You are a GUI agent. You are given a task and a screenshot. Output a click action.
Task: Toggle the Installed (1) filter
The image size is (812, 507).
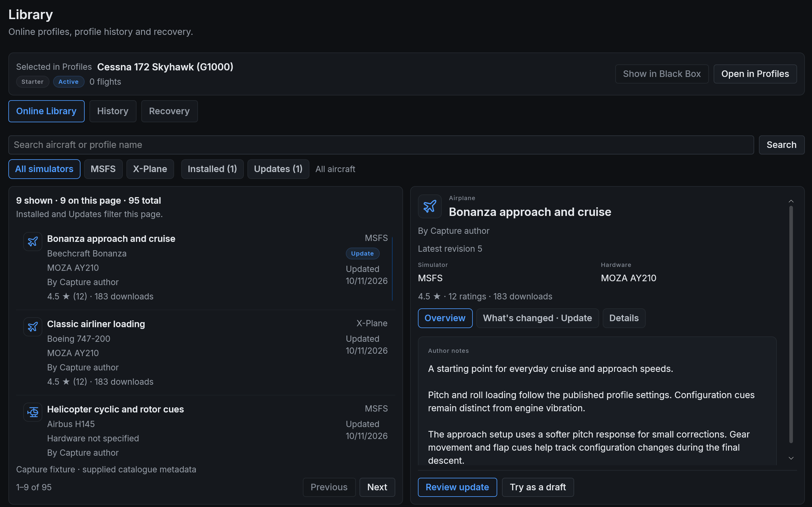point(212,169)
